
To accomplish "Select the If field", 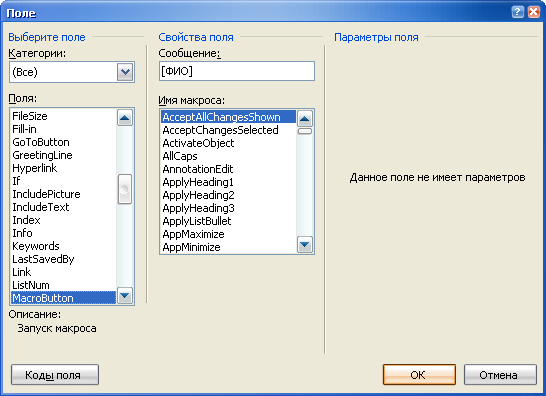I will click(64, 181).
